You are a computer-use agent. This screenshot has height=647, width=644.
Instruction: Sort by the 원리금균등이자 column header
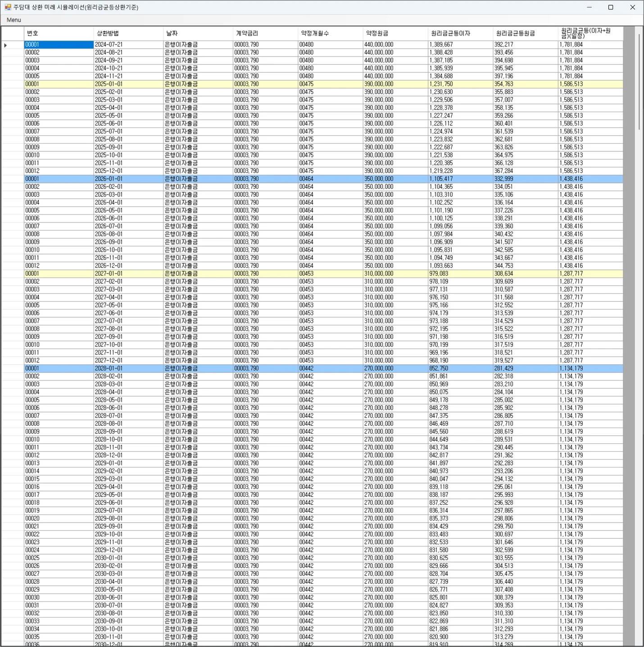click(x=460, y=33)
